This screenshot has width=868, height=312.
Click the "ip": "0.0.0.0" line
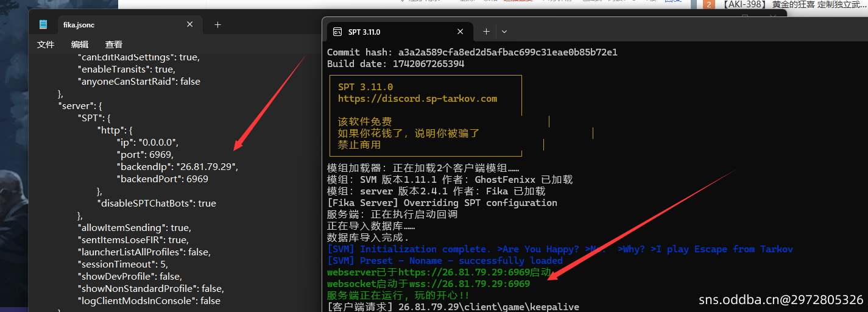pos(147,143)
